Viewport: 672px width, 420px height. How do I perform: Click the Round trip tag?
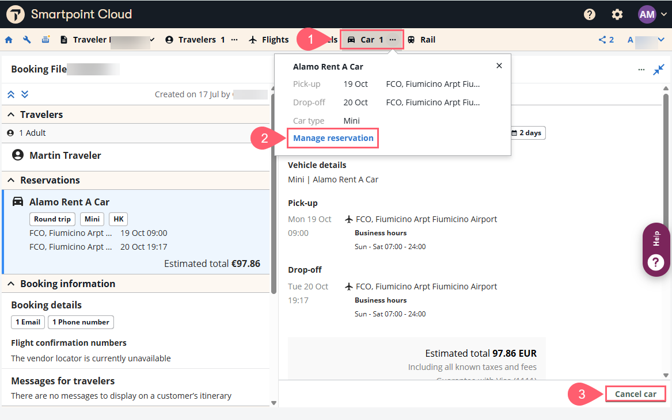(x=52, y=219)
